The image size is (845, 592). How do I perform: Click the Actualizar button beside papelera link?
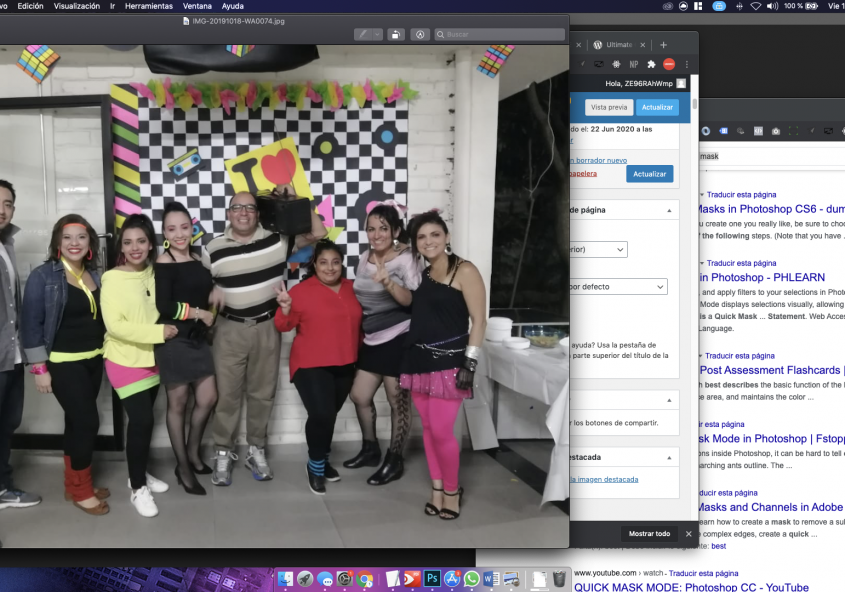(x=649, y=174)
